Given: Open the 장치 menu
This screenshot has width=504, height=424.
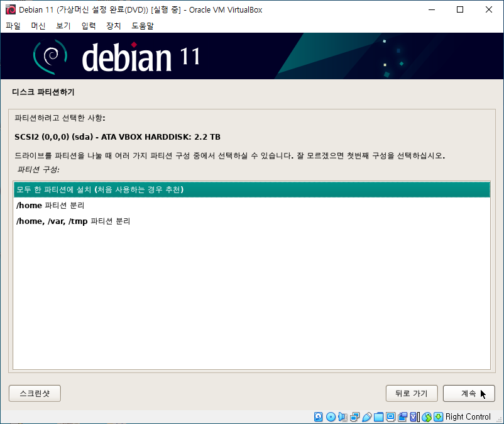Looking at the screenshot, I should click(114, 26).
